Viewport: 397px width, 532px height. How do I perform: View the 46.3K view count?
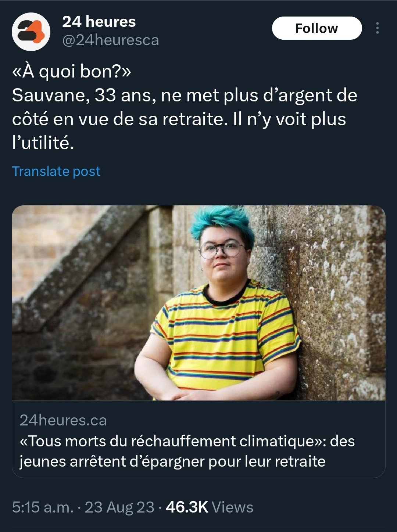[x=187, y=507]
